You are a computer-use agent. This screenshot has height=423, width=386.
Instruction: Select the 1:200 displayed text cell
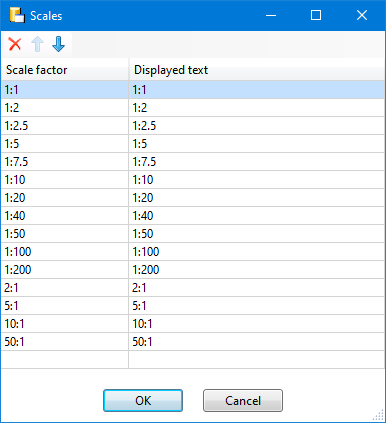pyautogui.click(x=257, y=270)
